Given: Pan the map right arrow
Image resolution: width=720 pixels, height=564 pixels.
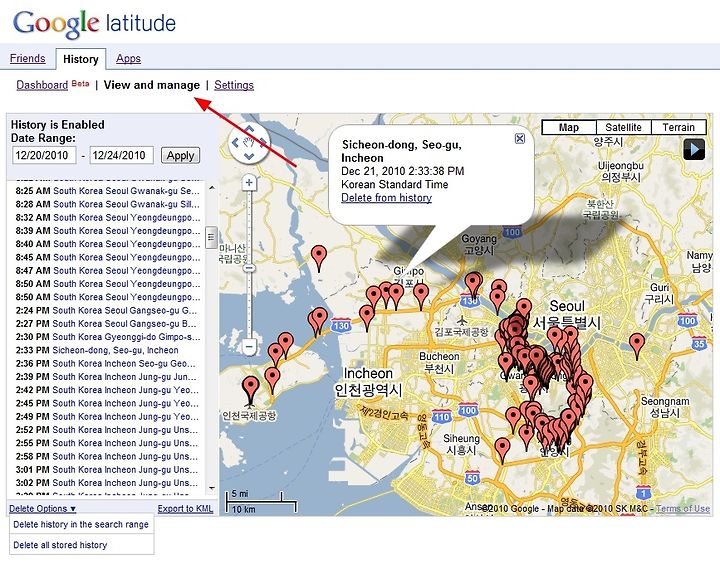Looking at the screenshot, I should [263, 143].
